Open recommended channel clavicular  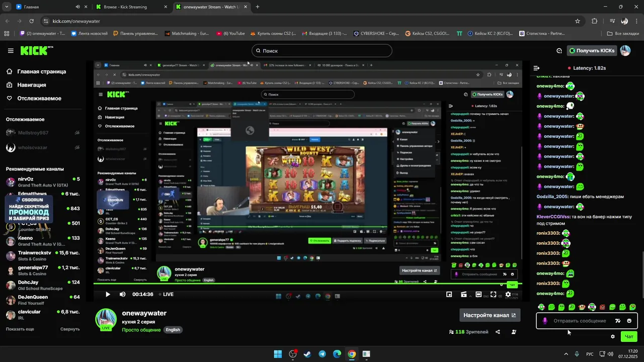tap(43, 315)
